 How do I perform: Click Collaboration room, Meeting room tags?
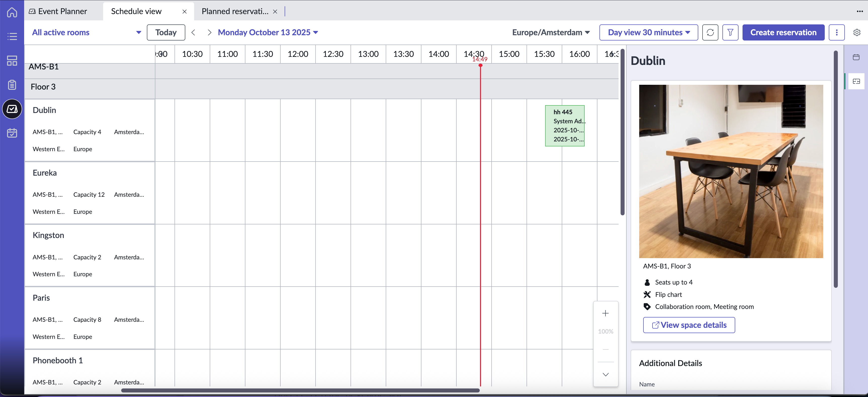click(x=704, y=306)
